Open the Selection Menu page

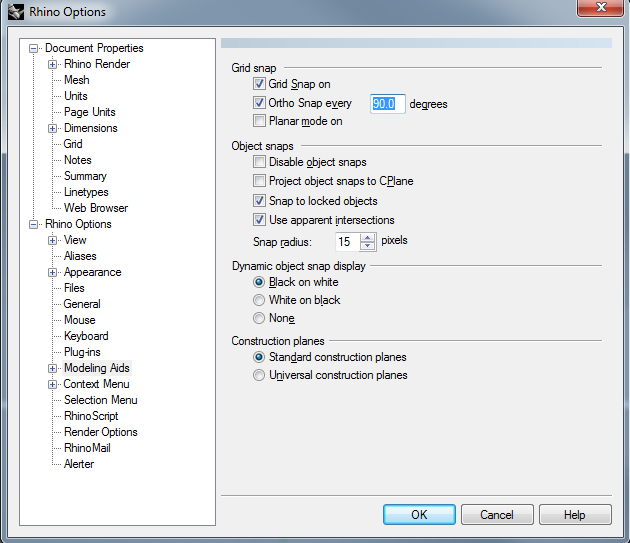pyautogui.click(x=100, y=400)
